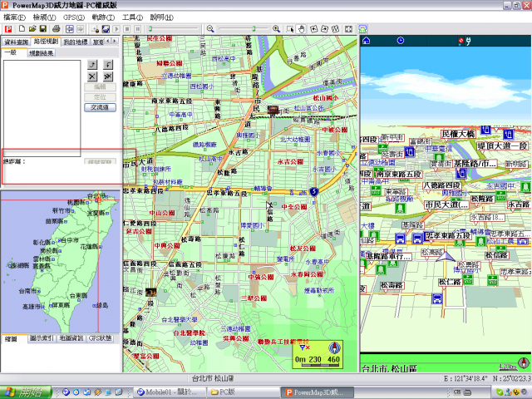The height and width of the screenshot is (399, 532).
Task: Click the 忠孝東路五段 label in 3D view
Action: point(448,235)
